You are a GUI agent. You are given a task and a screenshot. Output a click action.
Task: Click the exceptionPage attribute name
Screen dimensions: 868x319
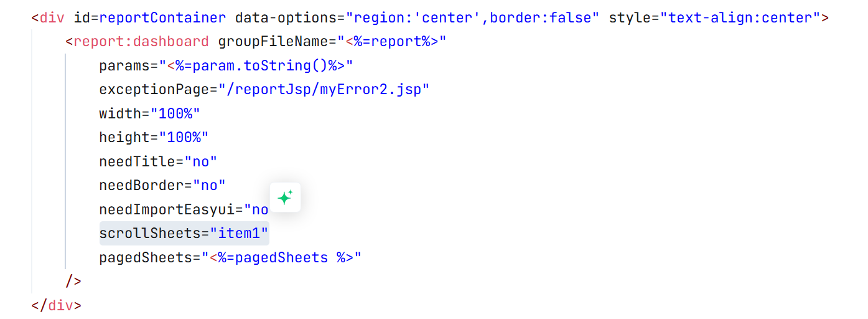pos(154,90)
